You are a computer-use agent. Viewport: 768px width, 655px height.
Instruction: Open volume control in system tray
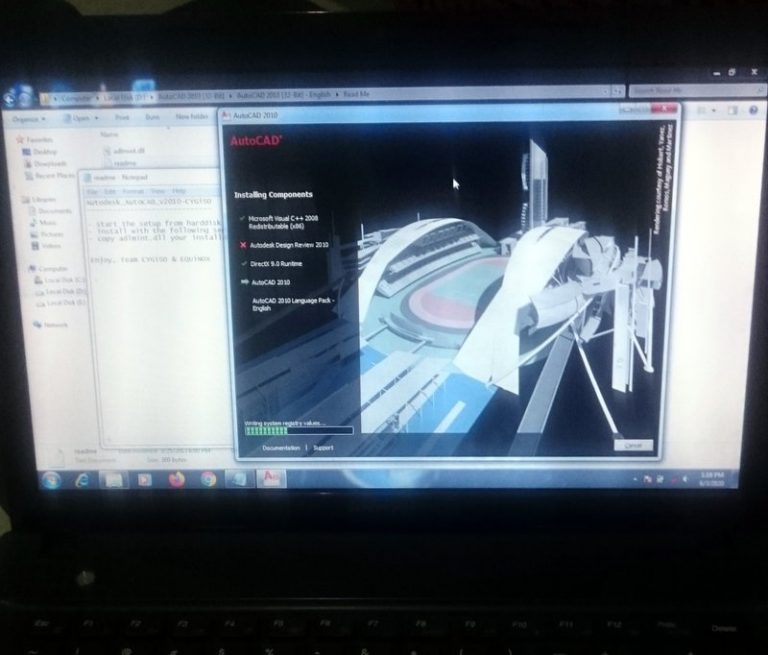(x=685, y=479)
